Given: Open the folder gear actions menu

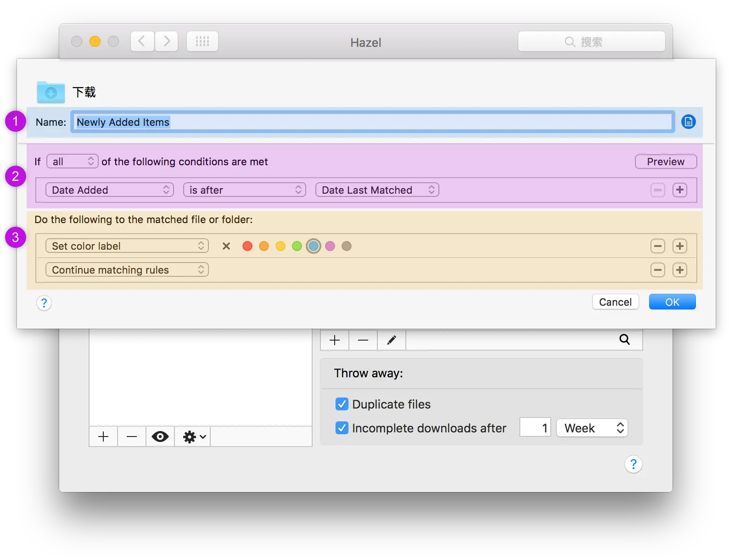Looking at the screenshot, I should pyautogui.click(x=193, y=437).
